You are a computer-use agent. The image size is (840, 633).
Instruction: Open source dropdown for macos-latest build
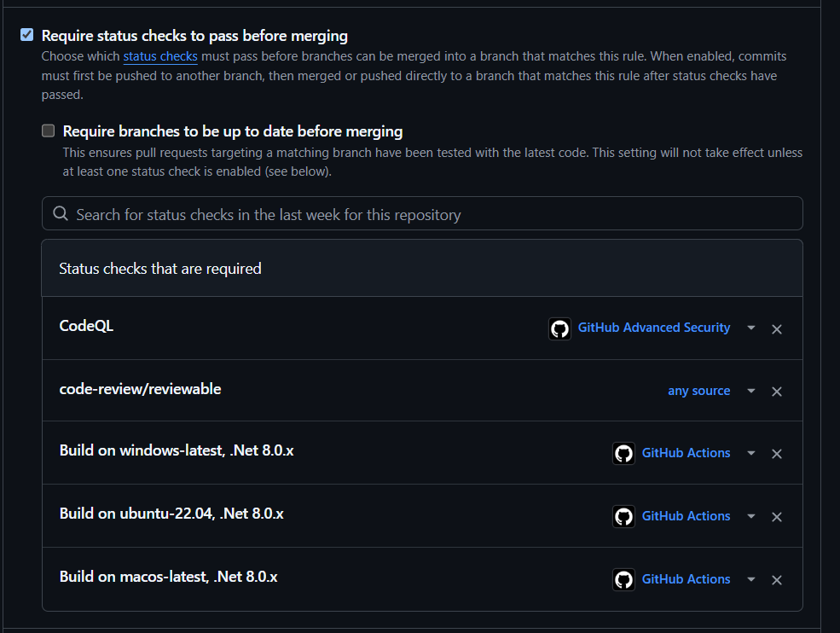pyautogui.click(x=750, y=579)
